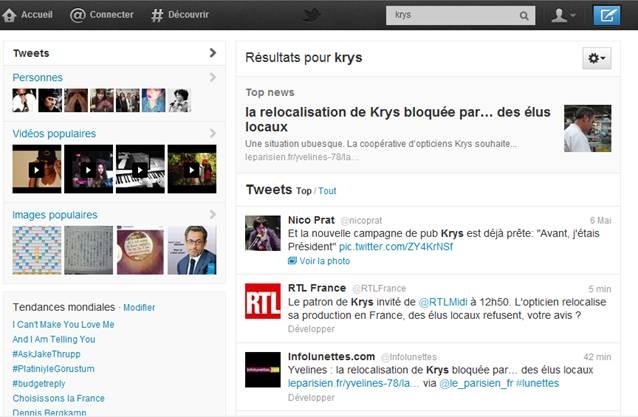Click the first person avatar under Personnes

(x=24, y=100)
